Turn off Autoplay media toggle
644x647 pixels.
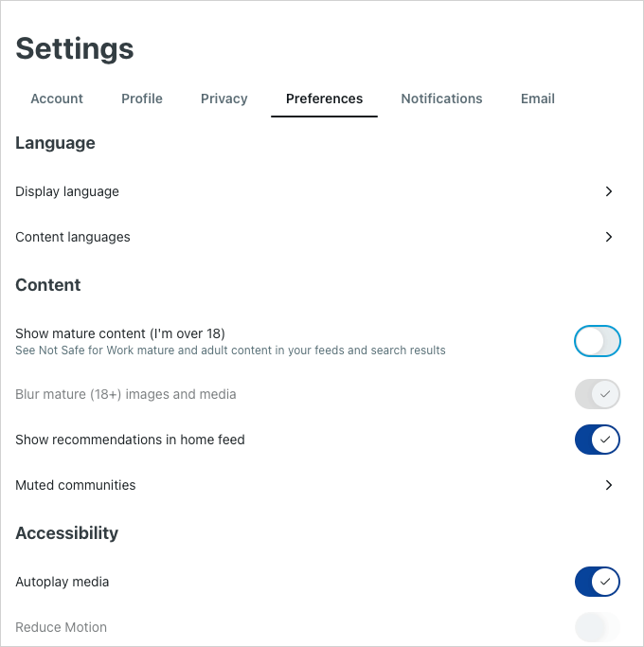coord(597,582)
